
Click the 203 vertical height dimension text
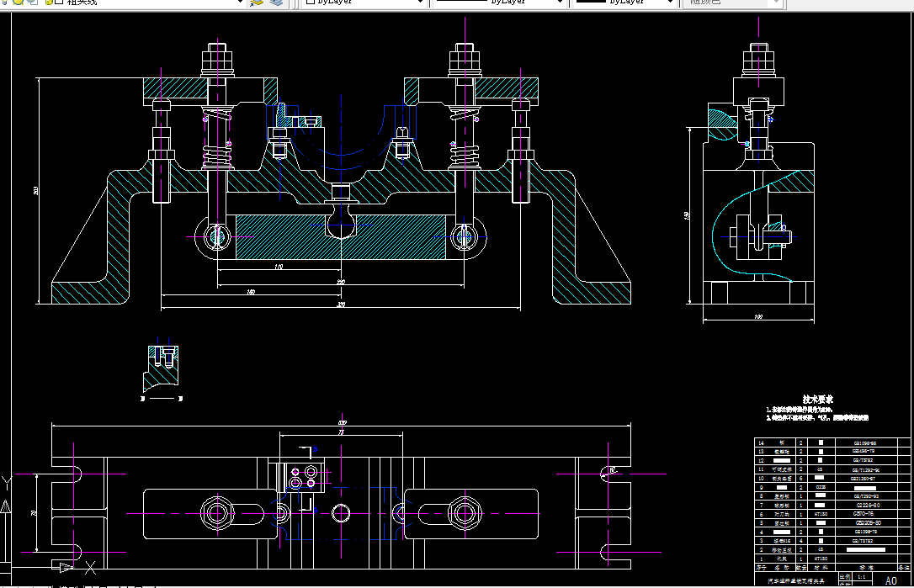35,191
